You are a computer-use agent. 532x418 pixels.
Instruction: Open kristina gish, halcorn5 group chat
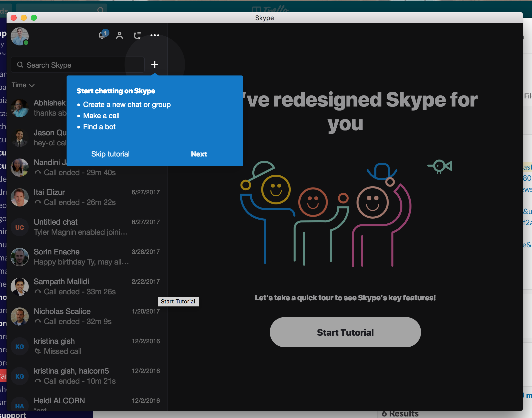point(87,376)
